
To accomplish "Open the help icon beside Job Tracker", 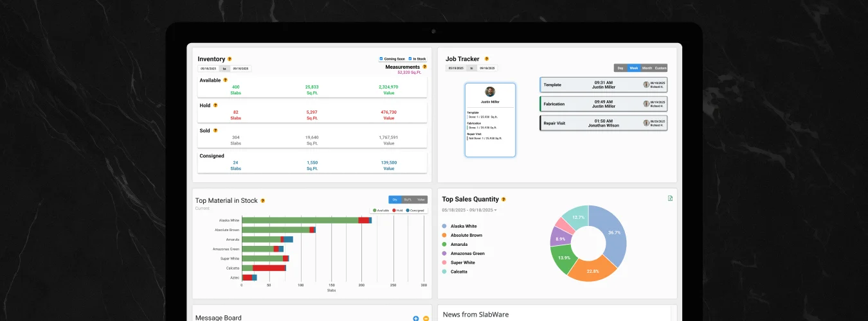I will point(487,59).
